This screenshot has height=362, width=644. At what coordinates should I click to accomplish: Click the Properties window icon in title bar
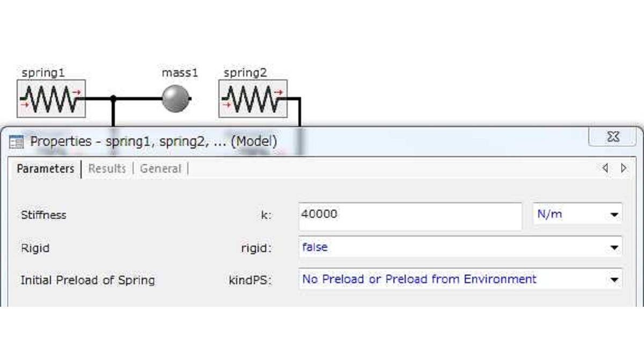(x=17, y=142)
